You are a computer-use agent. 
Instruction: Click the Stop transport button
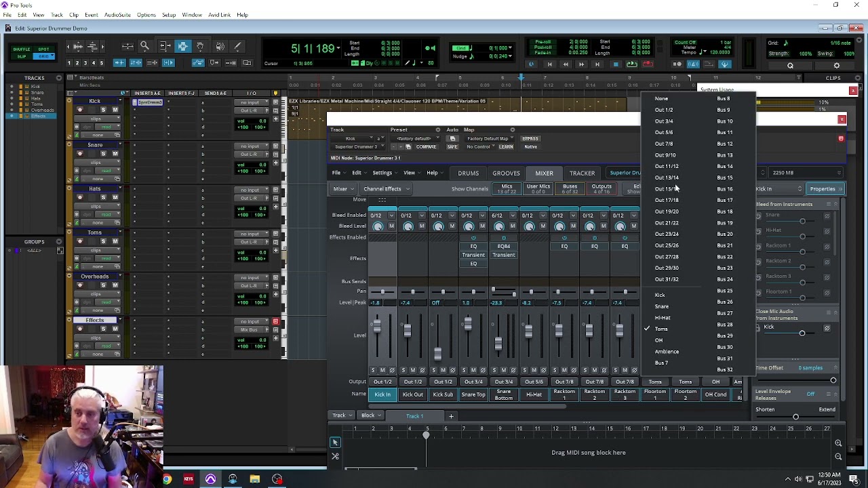coord(615,64)
